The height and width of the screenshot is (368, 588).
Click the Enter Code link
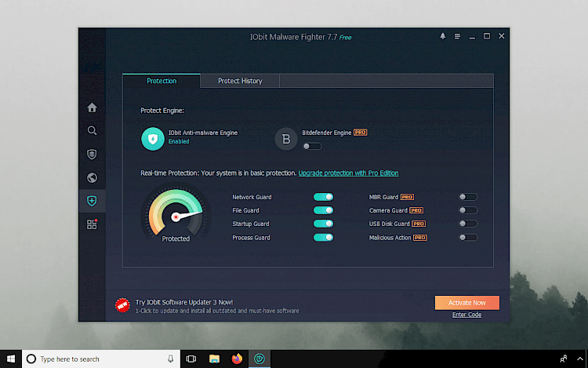click(x=466, y=315)
